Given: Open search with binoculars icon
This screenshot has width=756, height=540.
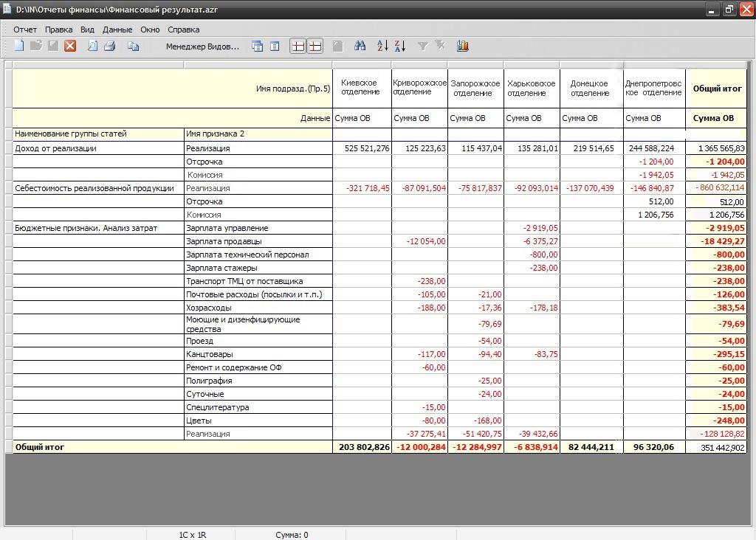Looking at the screenshot, I should point(360,46).
